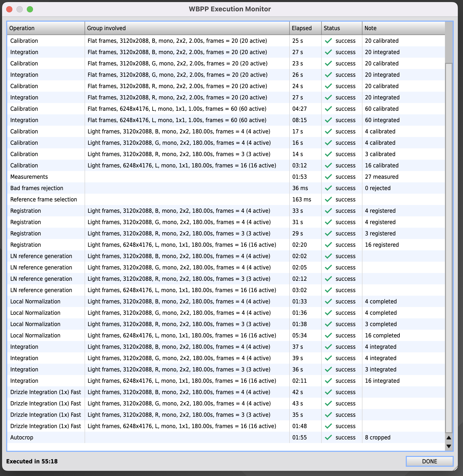Click checkmark on L flat Integration row
Viewport: 463px width, 476px height.
[328, 120]
